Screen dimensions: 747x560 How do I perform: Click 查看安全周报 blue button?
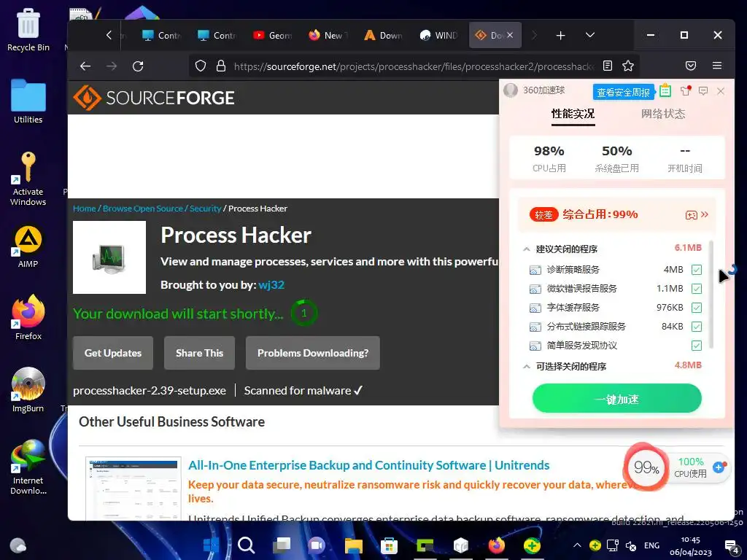623,93
